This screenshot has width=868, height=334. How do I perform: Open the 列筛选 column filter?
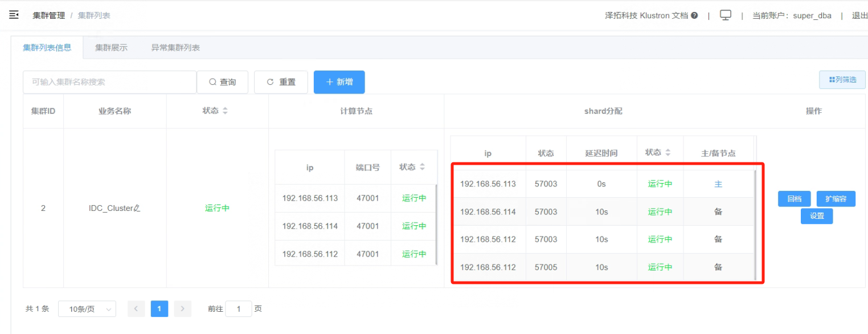point(842,80)
